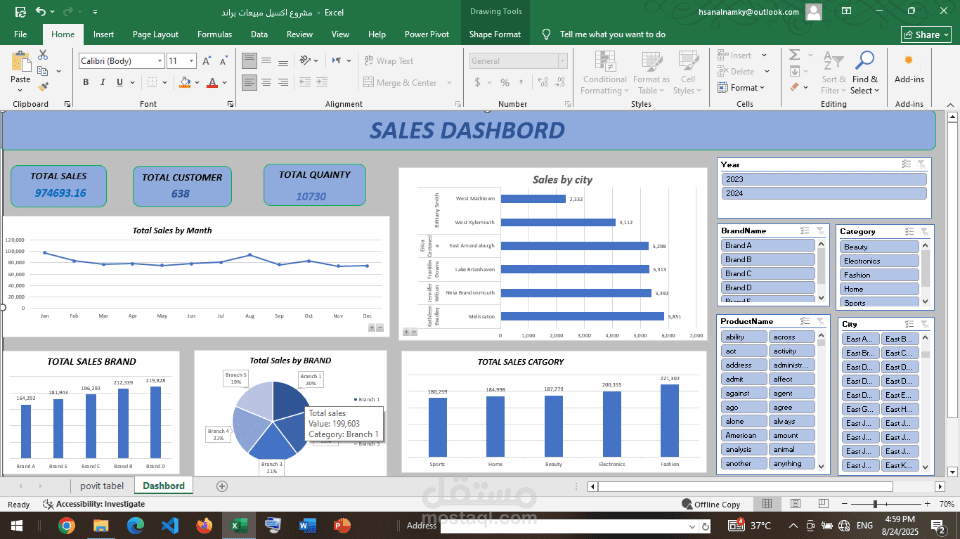Viewport: 960px width, 539px height.
Task: Click the Increase Font Size icon
Action: pos(207,61)
